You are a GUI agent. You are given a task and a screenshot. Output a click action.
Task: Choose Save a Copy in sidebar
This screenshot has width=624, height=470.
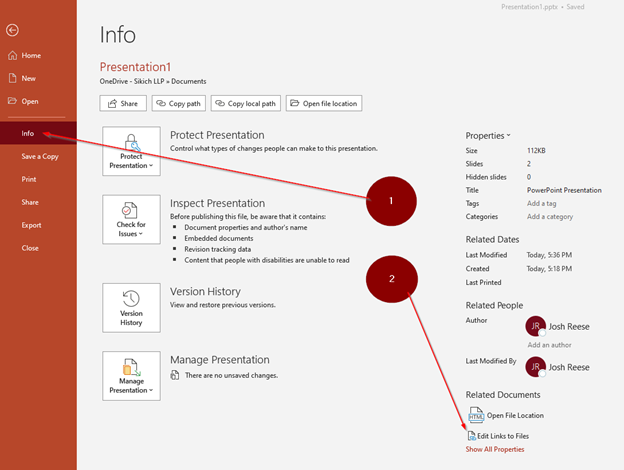coord(40,156)
